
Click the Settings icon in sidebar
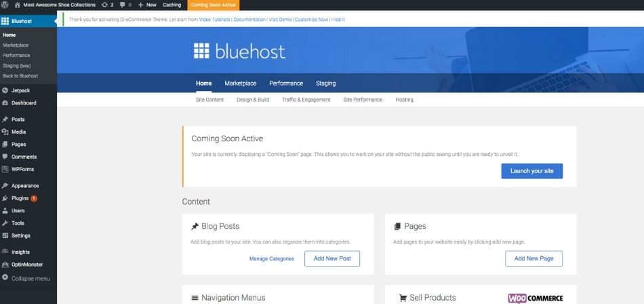coord(5,235)
